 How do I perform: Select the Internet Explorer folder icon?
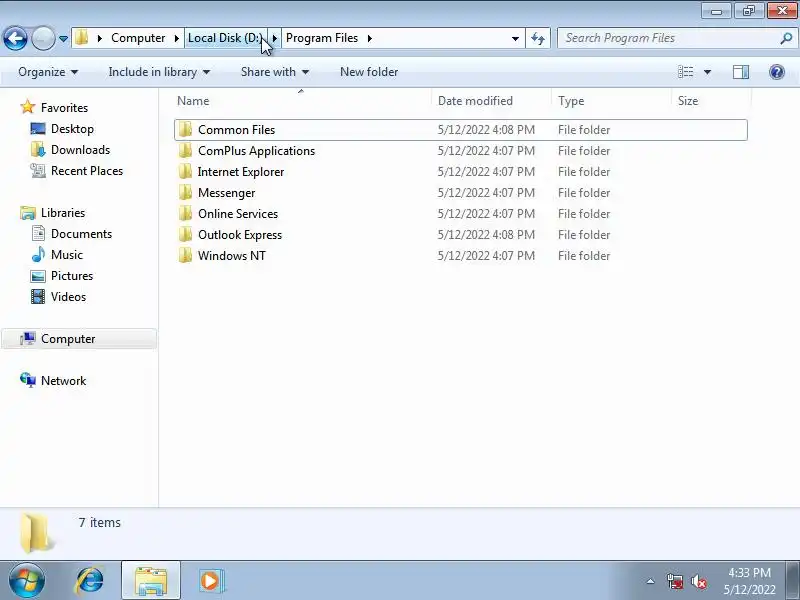[x=185, y=171]
